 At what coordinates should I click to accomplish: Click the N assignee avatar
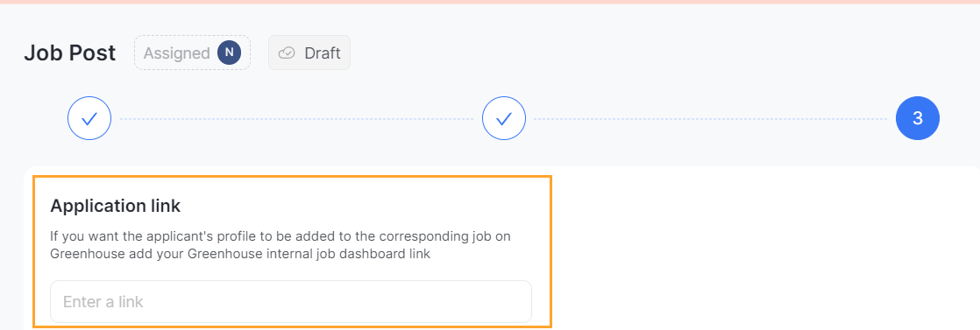tap(230, 53)
